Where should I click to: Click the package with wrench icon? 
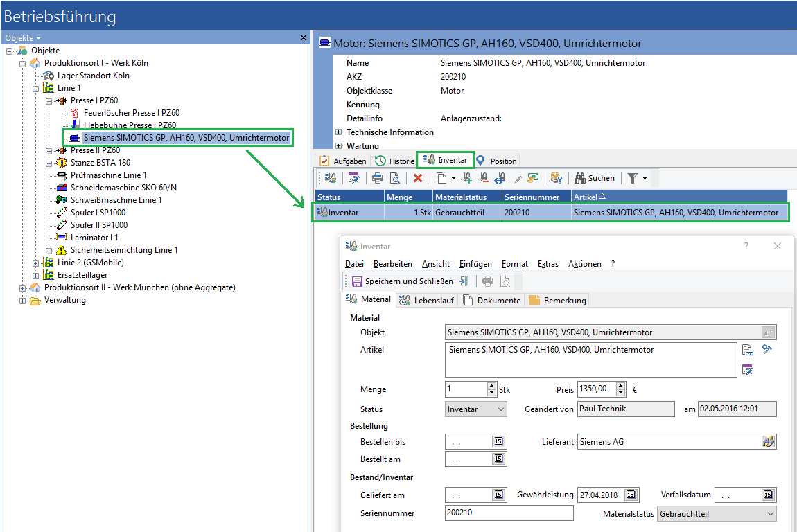[557, 178]
